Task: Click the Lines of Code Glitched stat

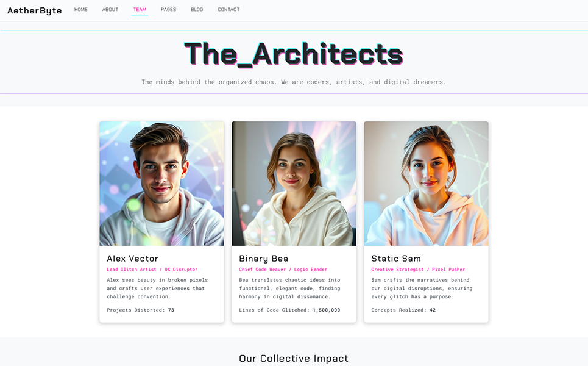Action: (x=289, y=310)
